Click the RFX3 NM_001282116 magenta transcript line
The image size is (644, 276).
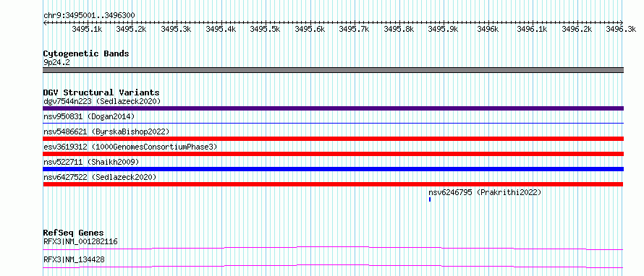point(333,248)
